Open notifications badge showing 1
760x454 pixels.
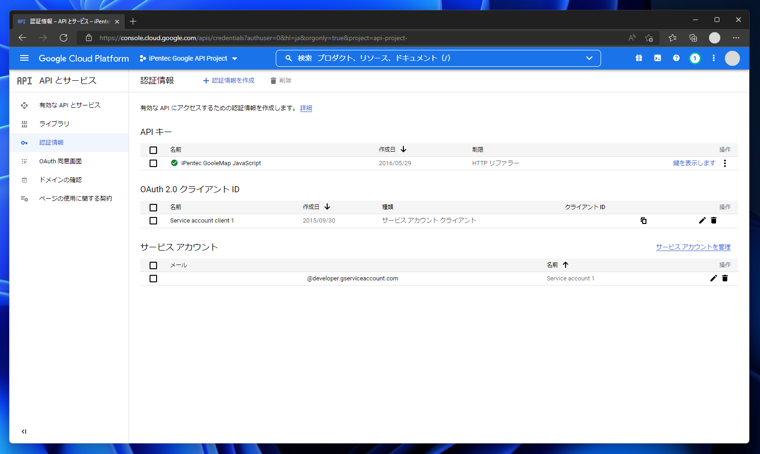click(x=695, y=58)
